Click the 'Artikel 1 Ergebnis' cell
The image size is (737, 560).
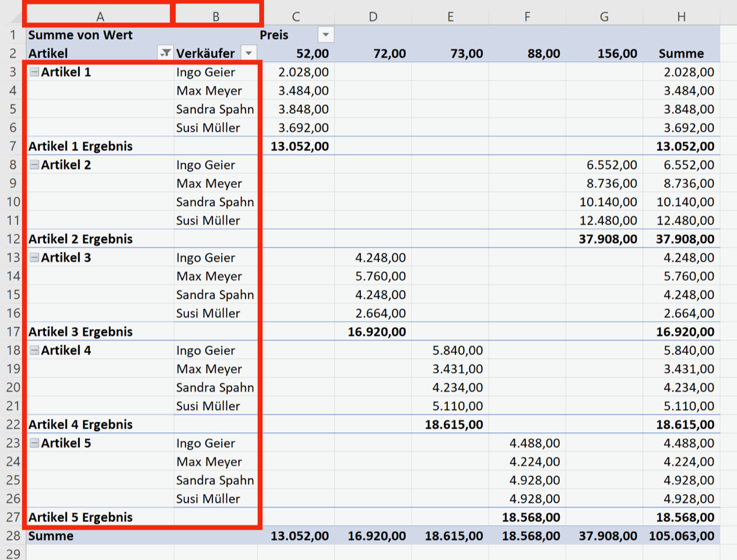point(100,146)
